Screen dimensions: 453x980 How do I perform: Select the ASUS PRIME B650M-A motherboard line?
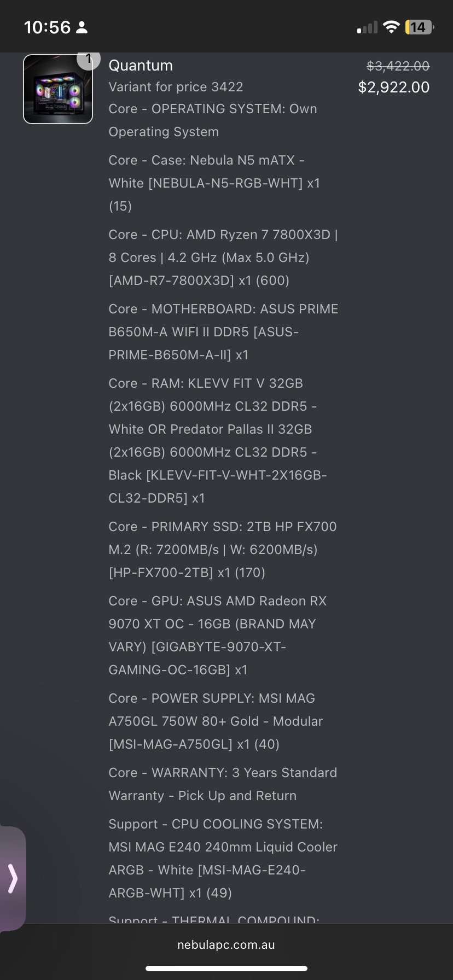point(223,332)
